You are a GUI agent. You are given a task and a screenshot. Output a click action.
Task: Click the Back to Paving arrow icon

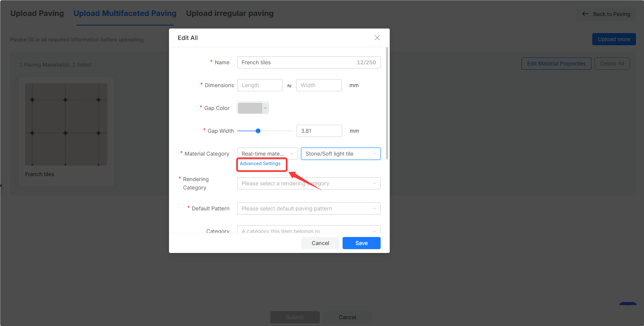point(585,14)
